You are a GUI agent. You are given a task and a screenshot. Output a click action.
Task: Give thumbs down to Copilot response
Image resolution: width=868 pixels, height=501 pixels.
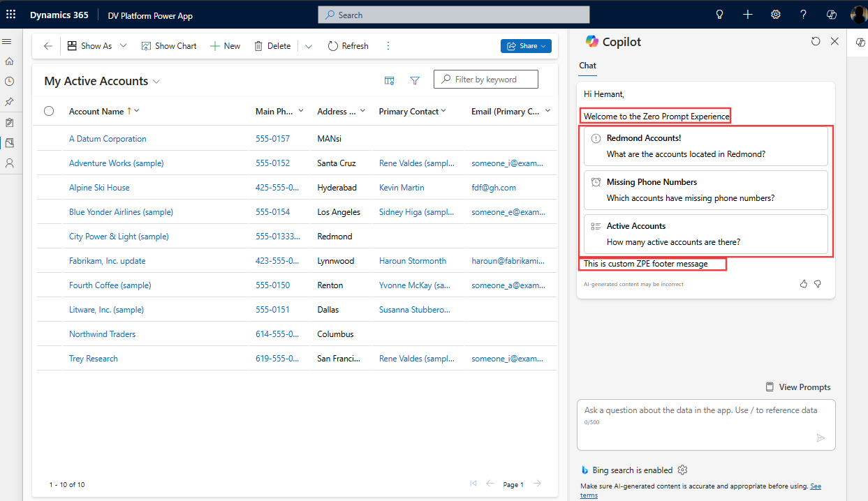tap(818, 284)
